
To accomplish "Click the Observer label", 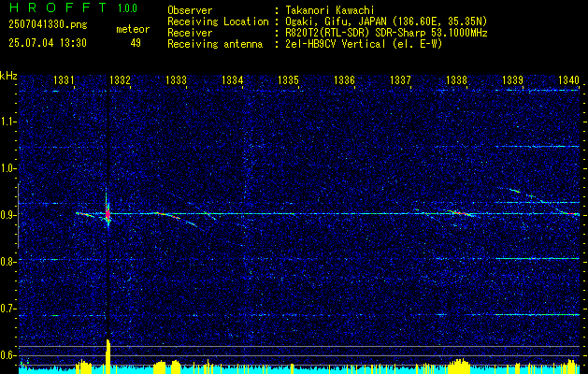I will 190,10.
